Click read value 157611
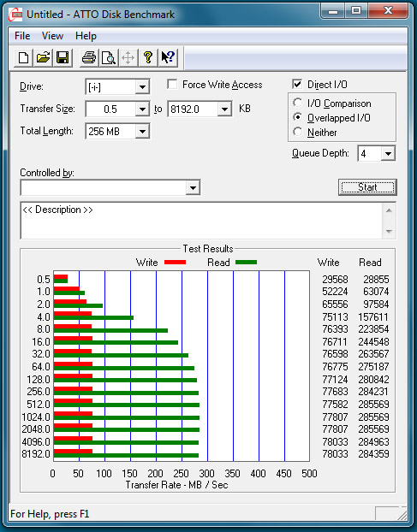This screenshot has height=532, width=417. 373,317
